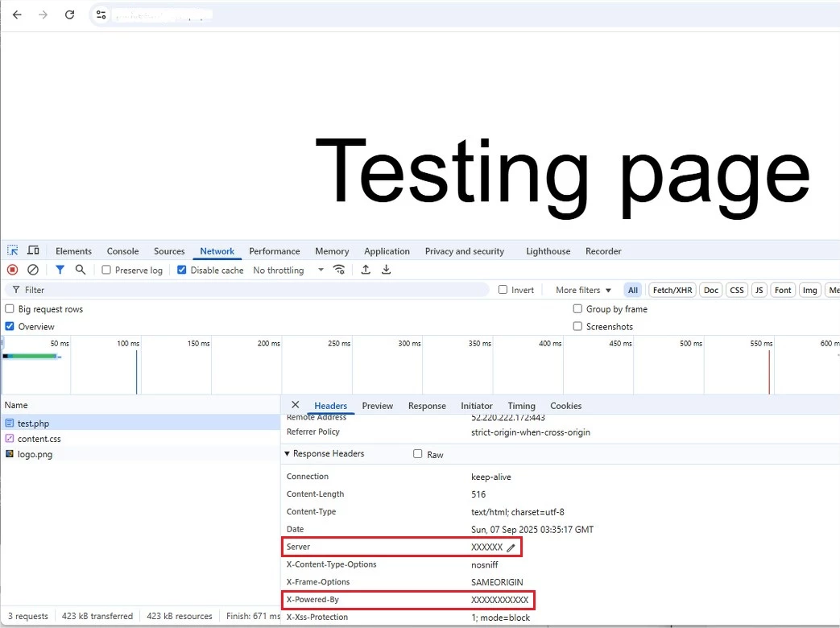840x628 pixels.
Task: Show the Timing detail tab
Action: click(x=521, y=406)
